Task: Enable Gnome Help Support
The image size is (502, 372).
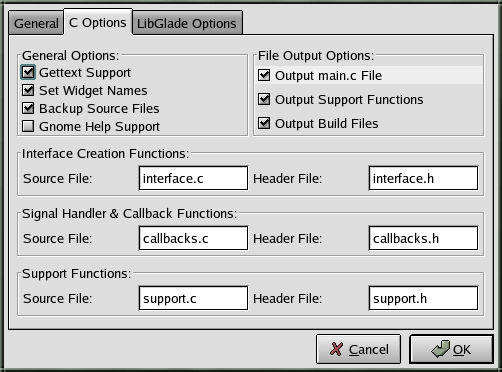Action: pos(28,126)
